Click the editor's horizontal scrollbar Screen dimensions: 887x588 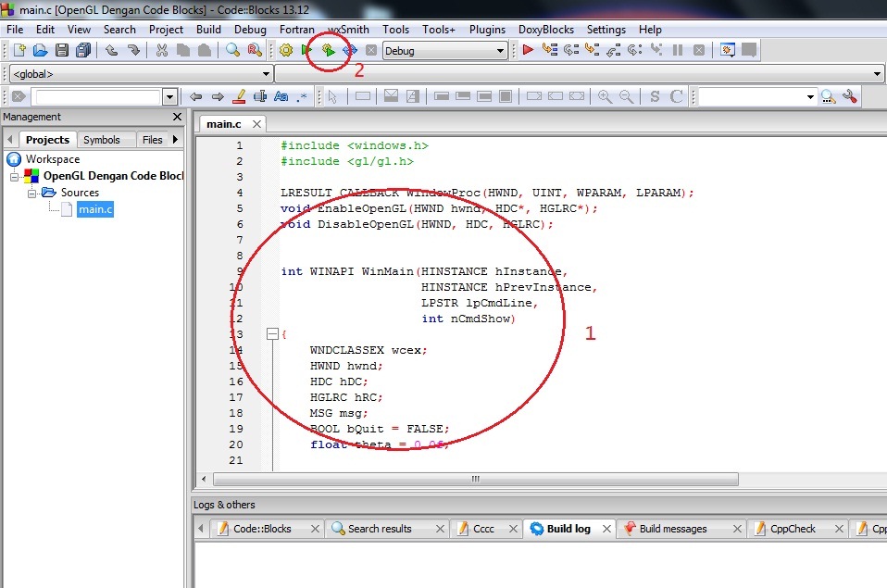point(472,480)
